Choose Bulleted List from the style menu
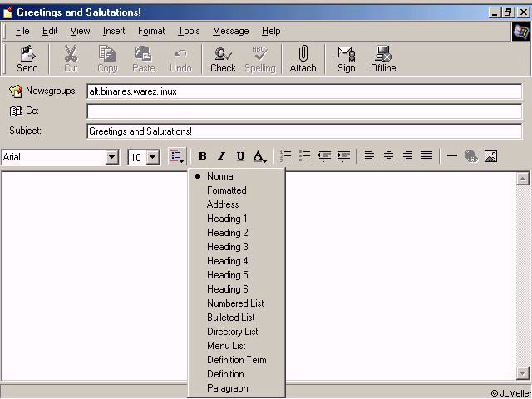532x399 pixels. [x=236, y=318]
